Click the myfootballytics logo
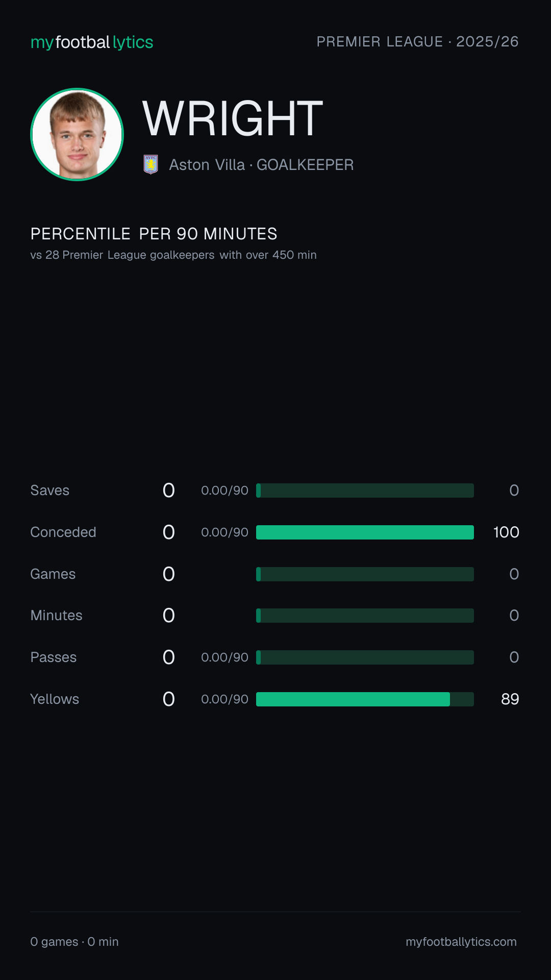 tap(92, 42)
